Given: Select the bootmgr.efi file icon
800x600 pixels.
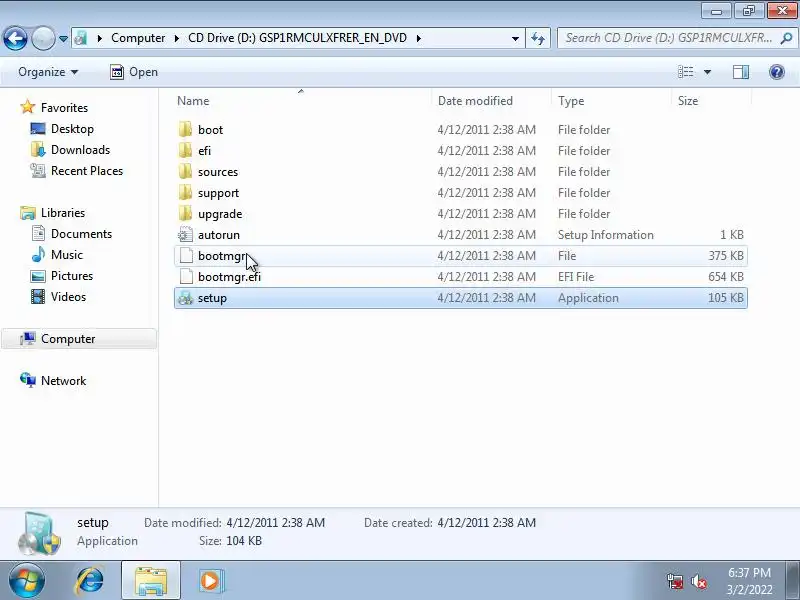Looking at the screenshot, I should click(x=186, y=277).
